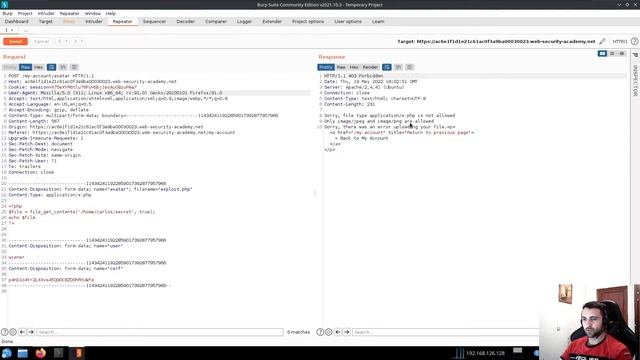Switch to the Comparer tab
The image size is (640, 360).
tap(216, 21)
